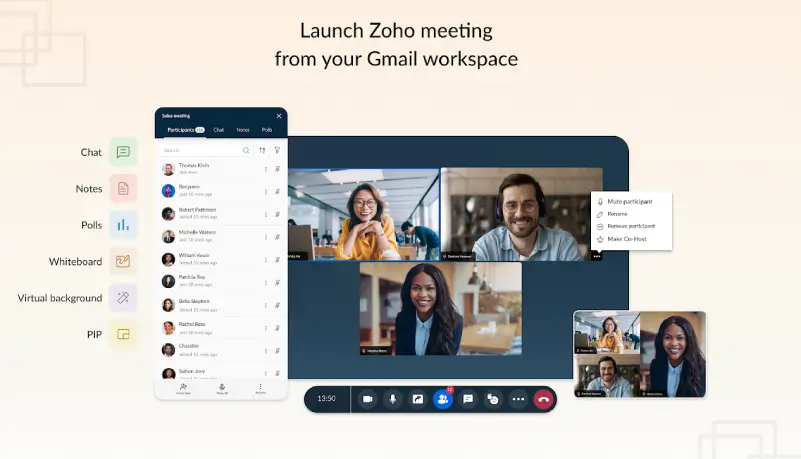This screenshot has height=459, width=801.
Task: Open participants list from meeting toolbar
Action: 442,399
